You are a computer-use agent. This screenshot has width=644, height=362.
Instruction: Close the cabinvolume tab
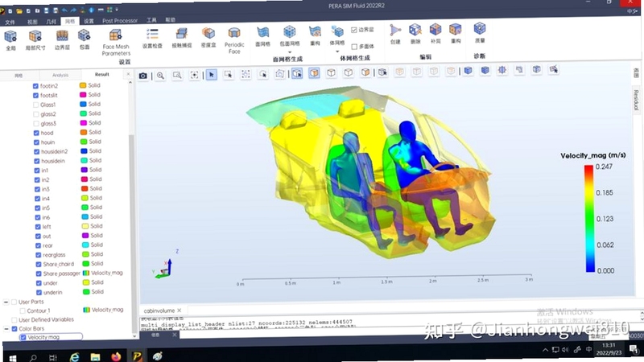click(x=179, y=311)
